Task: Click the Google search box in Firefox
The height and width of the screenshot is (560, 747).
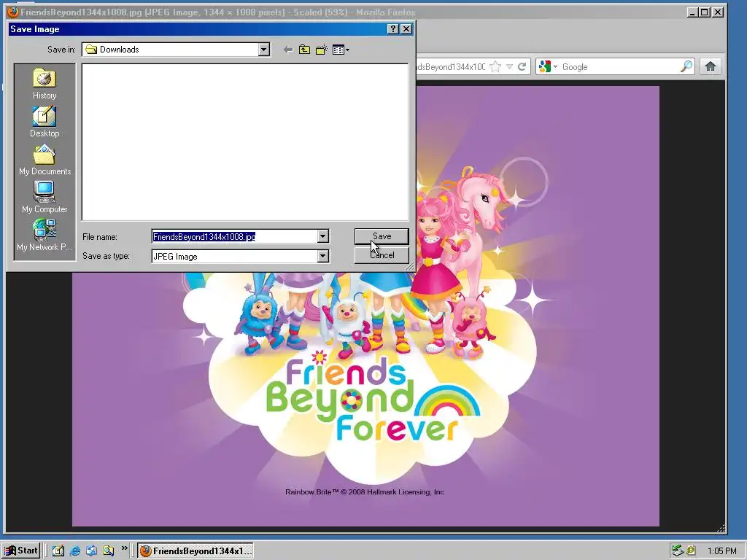Action: pyautogui.click(x=619, y=66)
